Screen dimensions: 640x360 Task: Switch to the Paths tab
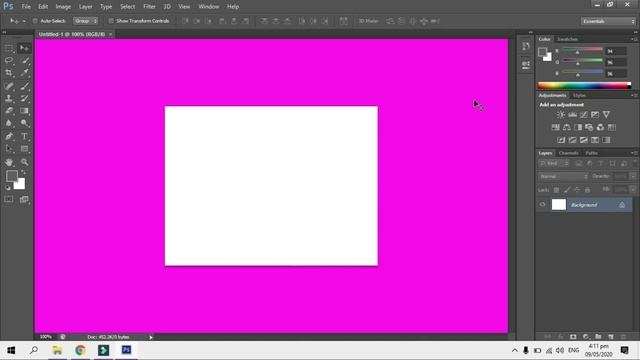coord(591,153)
